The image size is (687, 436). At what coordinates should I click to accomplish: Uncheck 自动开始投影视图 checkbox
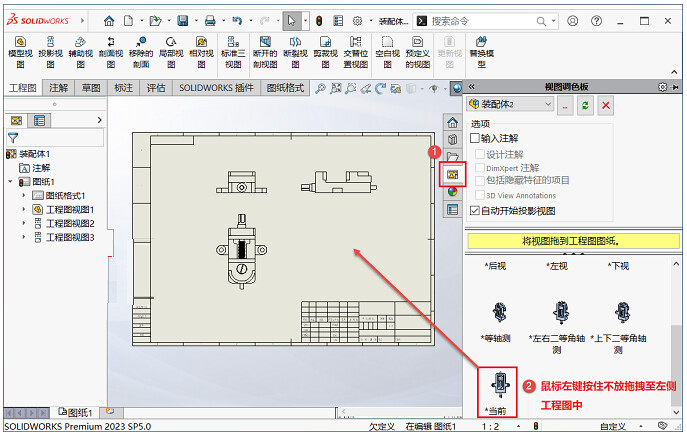[475, 211]
